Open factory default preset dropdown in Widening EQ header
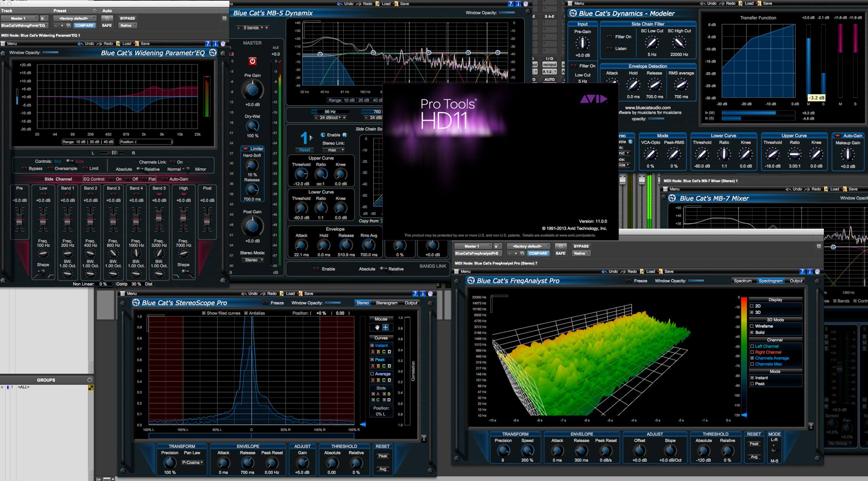Image resolution: width=868 pixels, height=481 pixels. coord(75,18)
